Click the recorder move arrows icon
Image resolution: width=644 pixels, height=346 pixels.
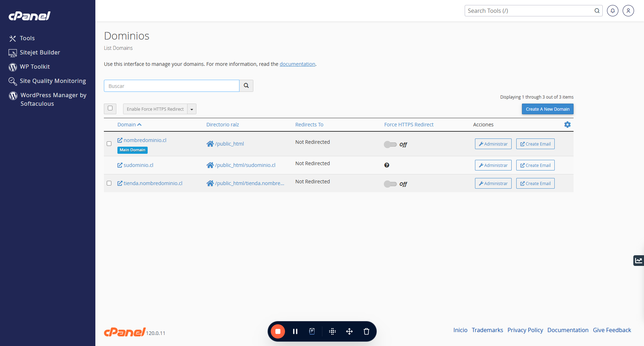(349, 331)
